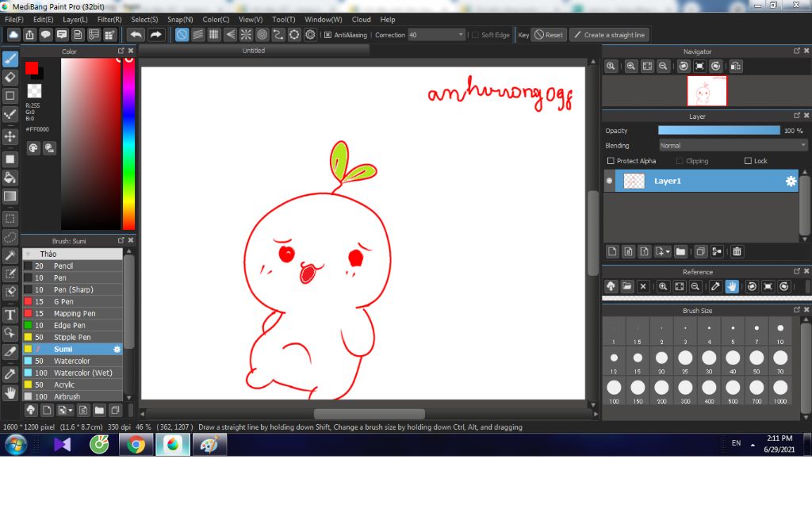Image resolution: width=812 pixels, height=524 pixels.
Task: Open Layer1 settings gear
Action: (791, 181)
